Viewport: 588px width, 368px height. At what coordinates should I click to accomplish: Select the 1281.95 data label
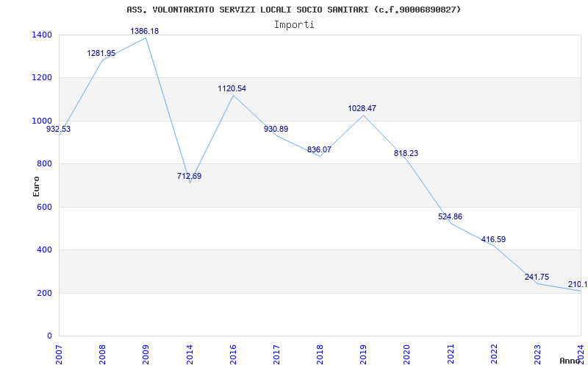tap(101, 53)
